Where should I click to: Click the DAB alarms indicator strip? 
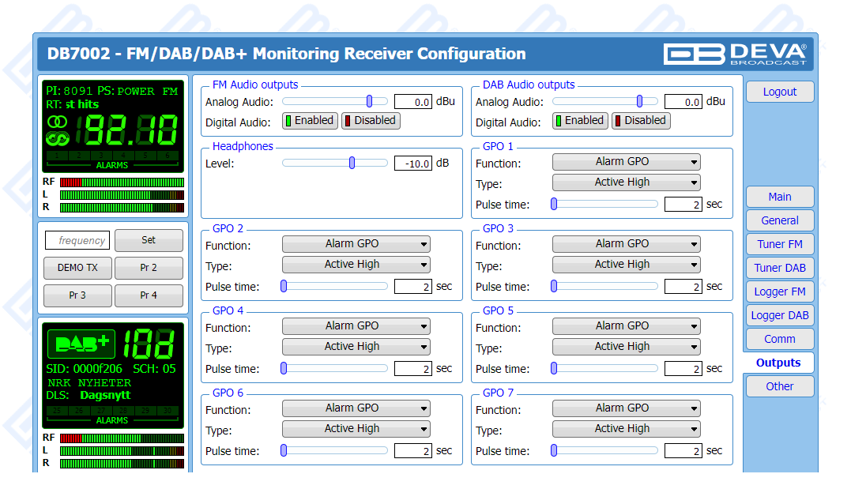pos(112,411)
